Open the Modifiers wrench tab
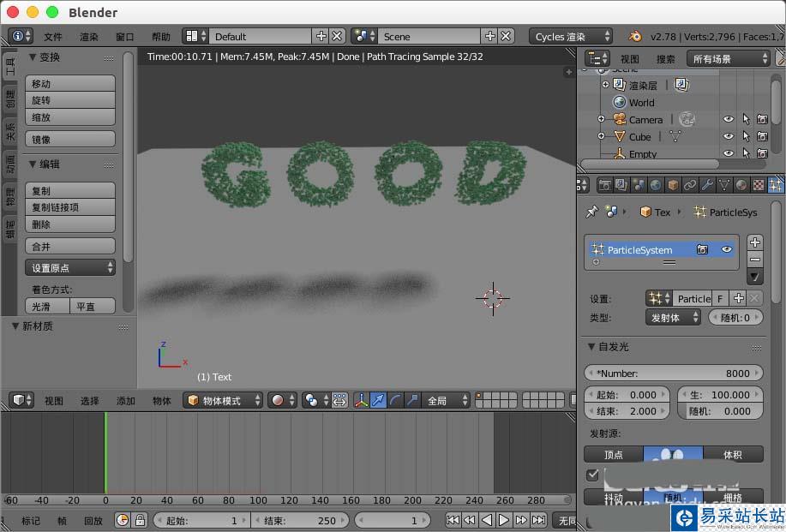 coord(707,185)
